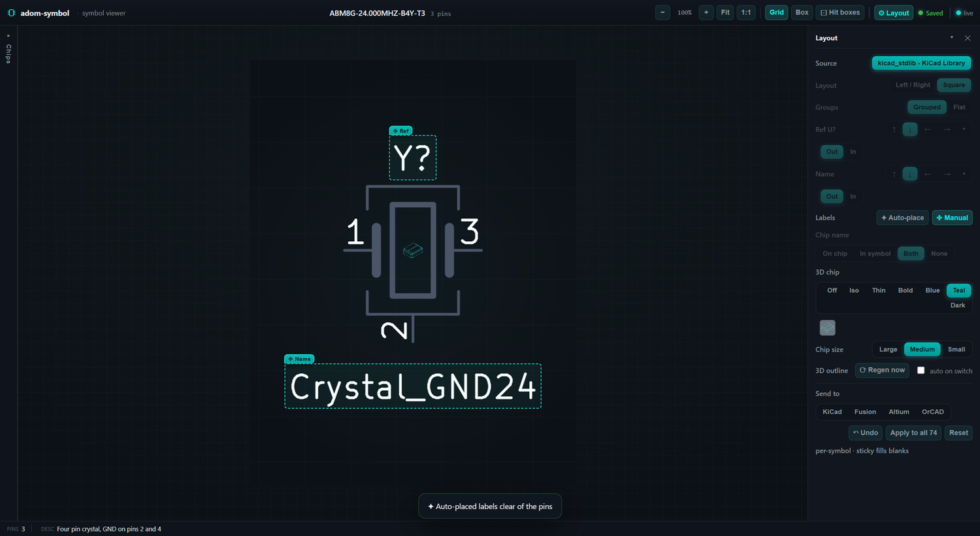This screenshot has height=536, width=980.
Task: Toggle Hit boxes overlay
Action: (840, 12)
